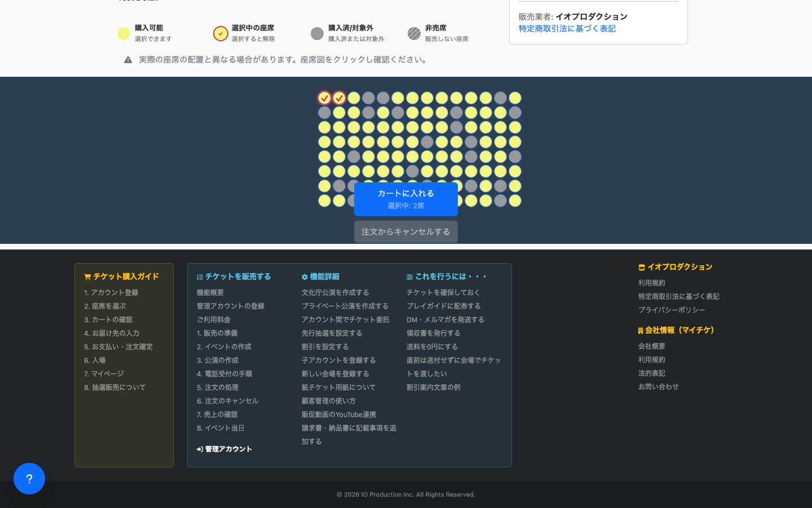
Task: Click the yellow 購入可能 legend circle
Action: [x=123, y=33]
